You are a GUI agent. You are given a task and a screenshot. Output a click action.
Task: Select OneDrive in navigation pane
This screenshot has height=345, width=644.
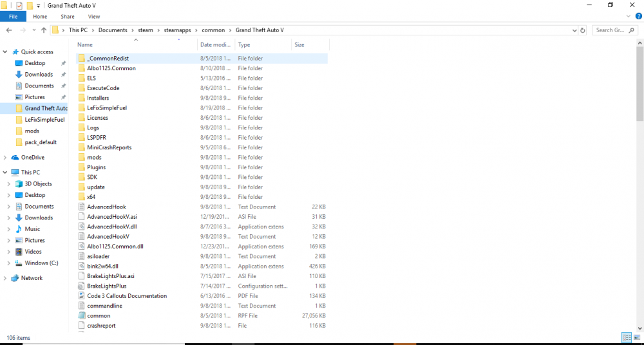(x=32, y=157)
